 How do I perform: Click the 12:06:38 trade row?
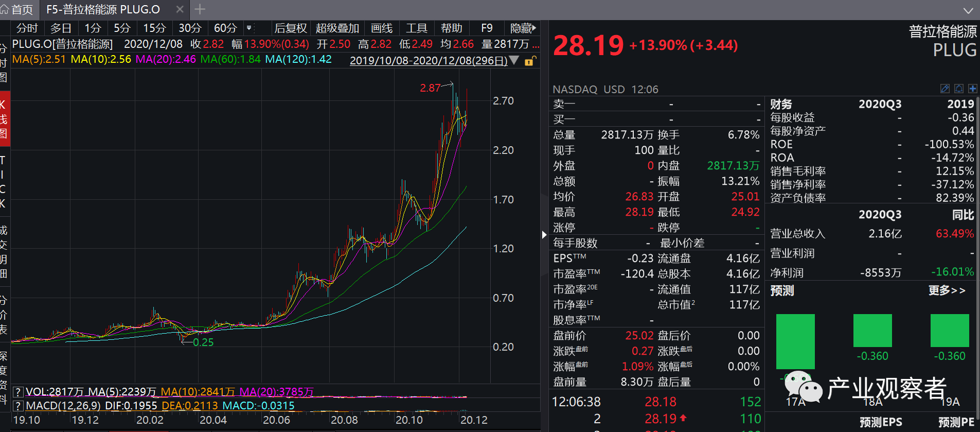point(656,402)
